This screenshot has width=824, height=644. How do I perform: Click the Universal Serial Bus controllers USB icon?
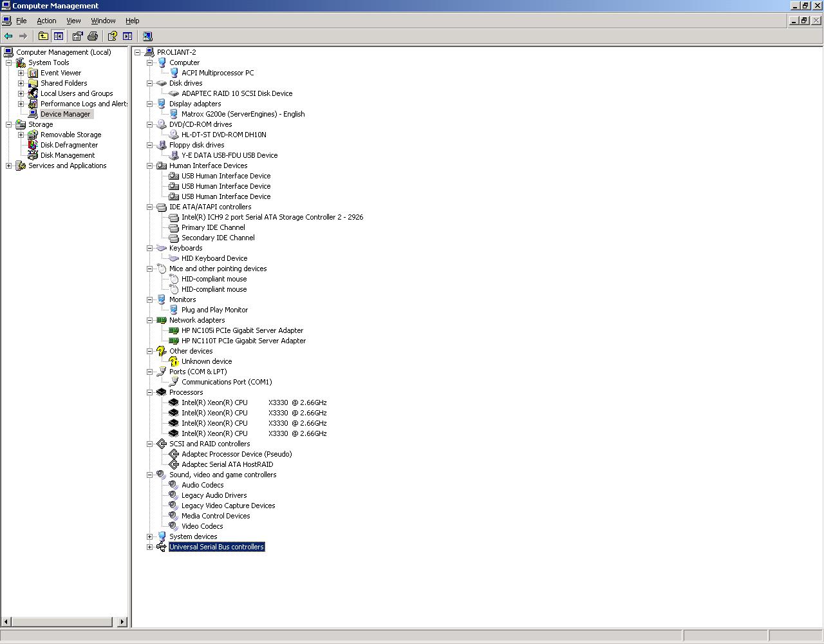162,547
